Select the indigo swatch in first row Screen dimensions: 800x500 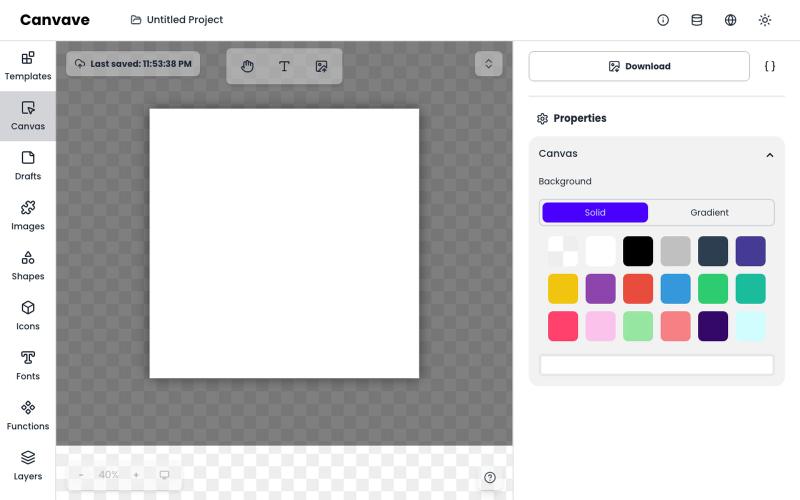coord(751,251)
